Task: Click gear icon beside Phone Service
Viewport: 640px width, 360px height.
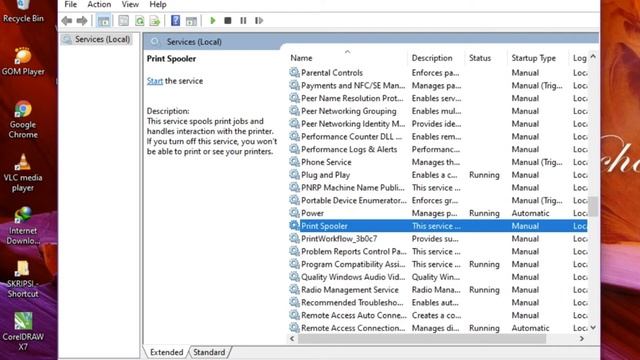Action: pyautogui.click(x=294, y=162)
